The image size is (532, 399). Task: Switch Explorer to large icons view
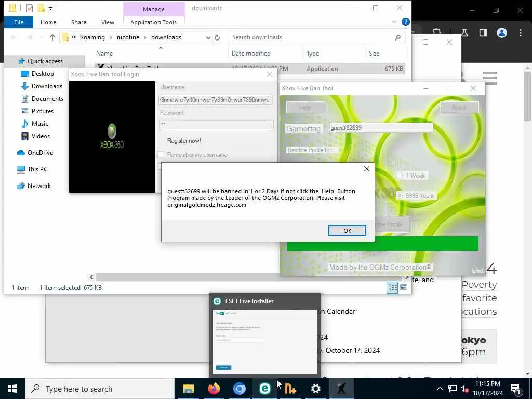tap(404, 288)
